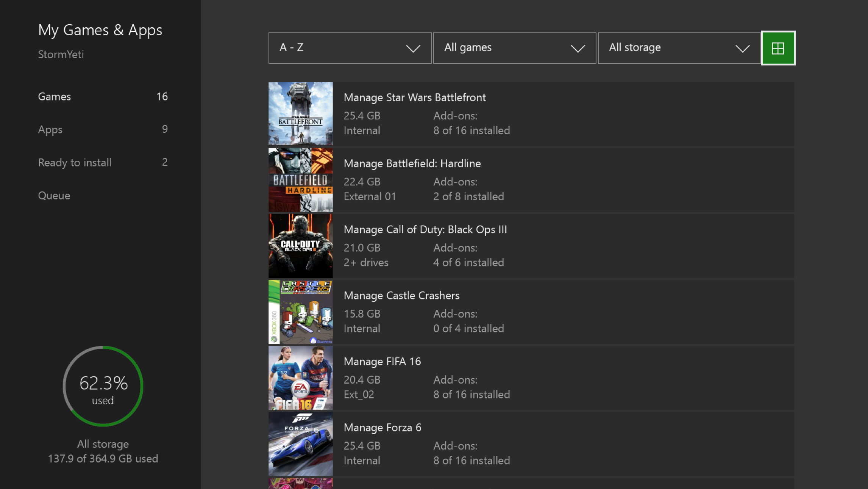Click the 0 of 4 installed add-ons text
The image size is (868, 489).
point(468,328)
